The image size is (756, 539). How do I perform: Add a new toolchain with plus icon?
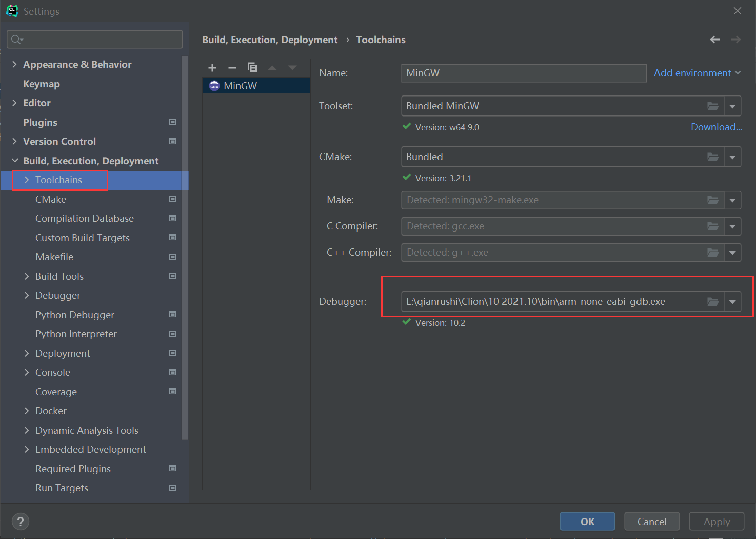[x=212, y=68]
